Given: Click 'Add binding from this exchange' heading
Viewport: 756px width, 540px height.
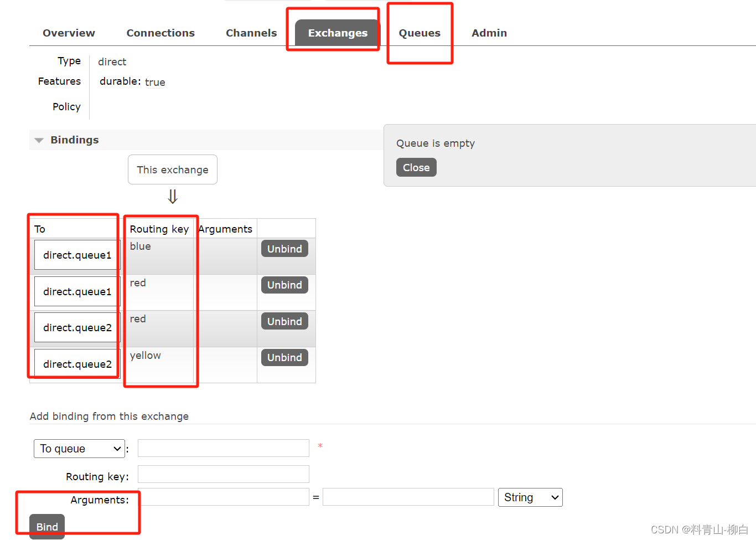Looking at the screenshot, I should click(x=109, y=416).
